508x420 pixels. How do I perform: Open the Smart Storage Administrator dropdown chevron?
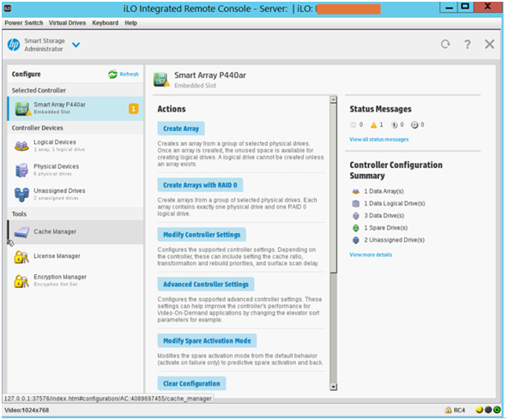pos(76,45)
